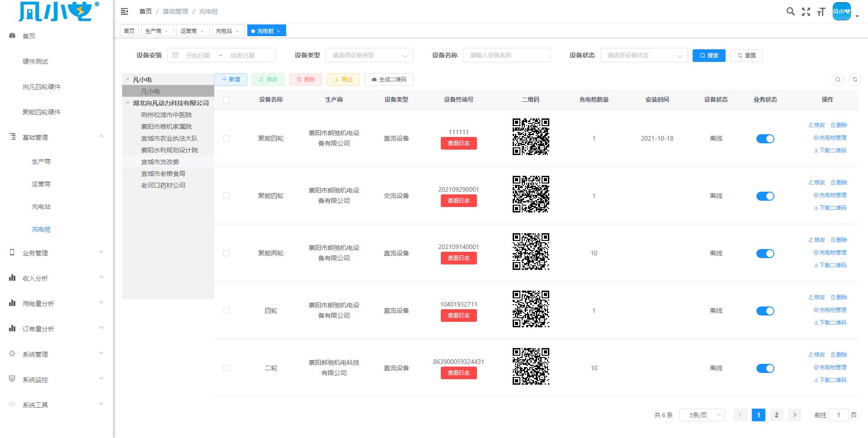Click the fullscreen icon in the header
Image resolution: width=868 pixels, height=438 pixels.
(806, 11)
